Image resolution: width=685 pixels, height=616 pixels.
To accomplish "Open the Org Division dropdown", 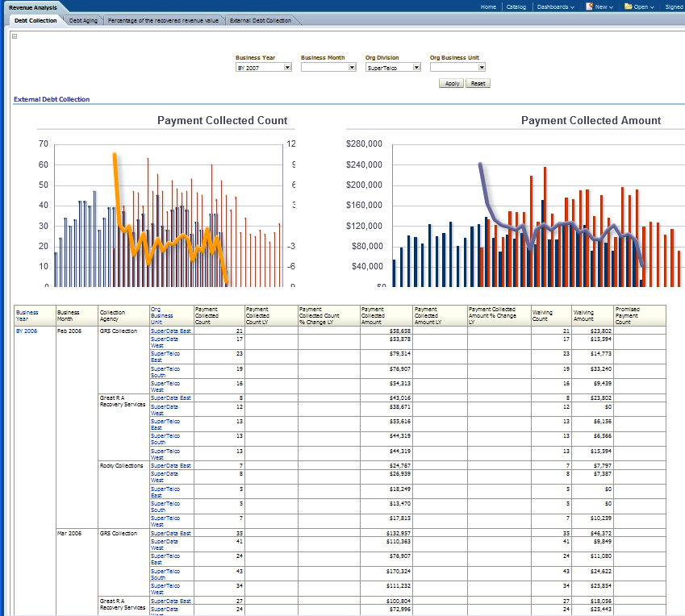I will (x=417, y=67).
